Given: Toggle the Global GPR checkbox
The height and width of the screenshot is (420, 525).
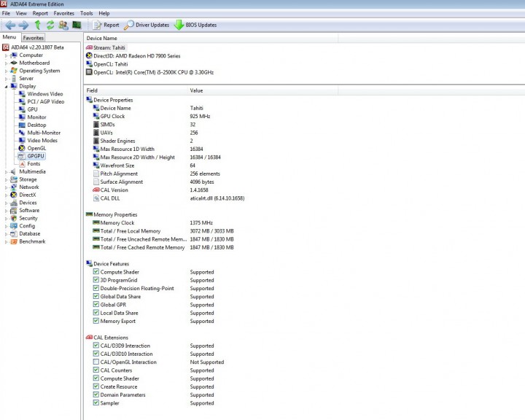Looking at the screenshot, I should click(96, 305).
